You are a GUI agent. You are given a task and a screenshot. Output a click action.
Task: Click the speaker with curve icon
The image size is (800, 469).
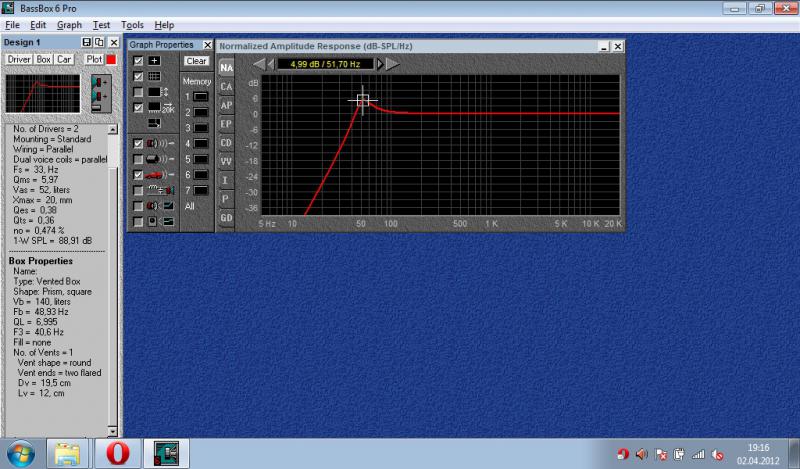(x=161, y=206)
